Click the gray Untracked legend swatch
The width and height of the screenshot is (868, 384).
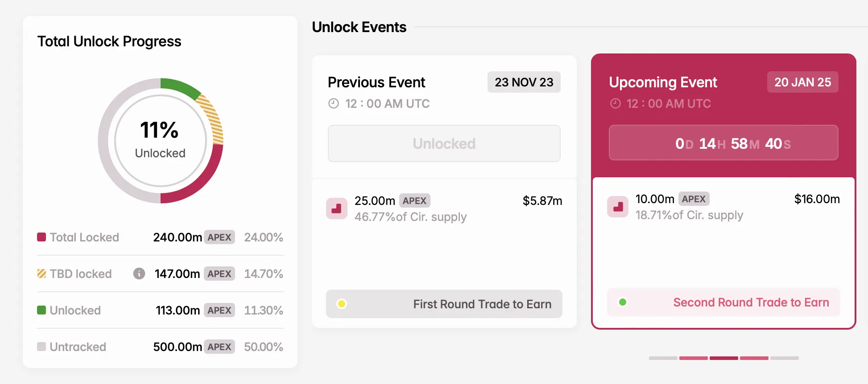coord(41,347)
